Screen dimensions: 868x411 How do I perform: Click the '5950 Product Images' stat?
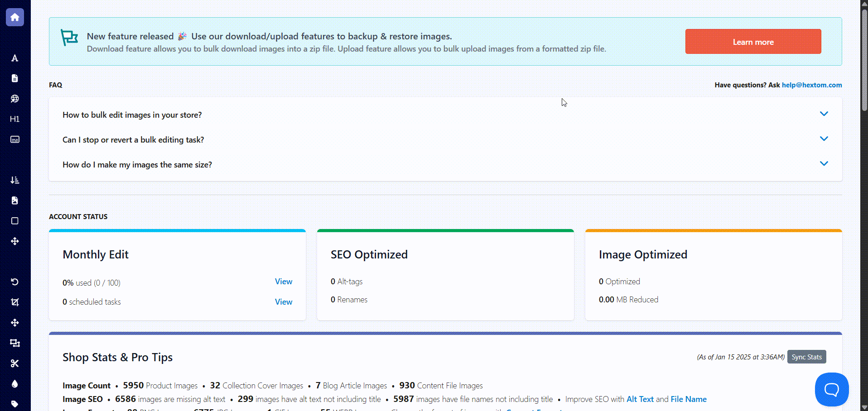(160, 386)
